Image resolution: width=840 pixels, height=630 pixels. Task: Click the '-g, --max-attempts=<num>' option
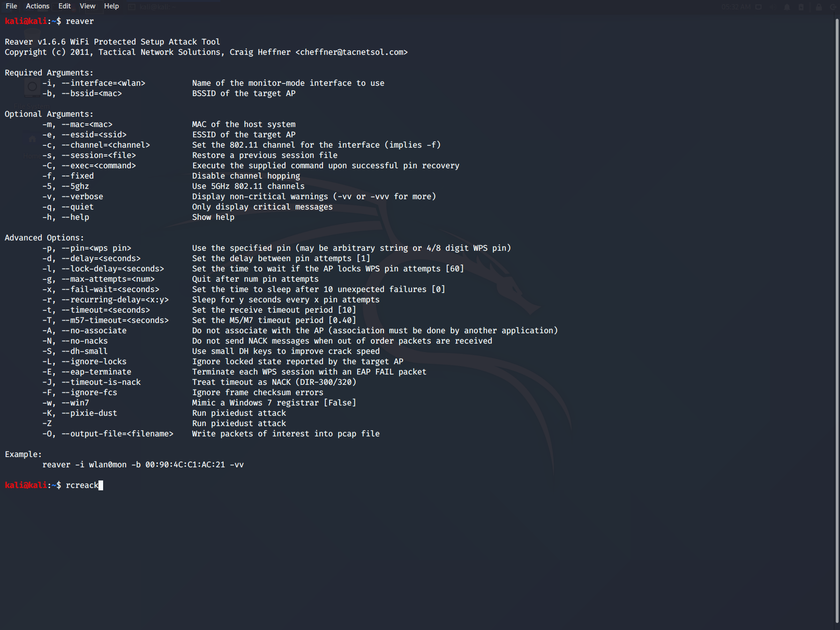[98, 279]
